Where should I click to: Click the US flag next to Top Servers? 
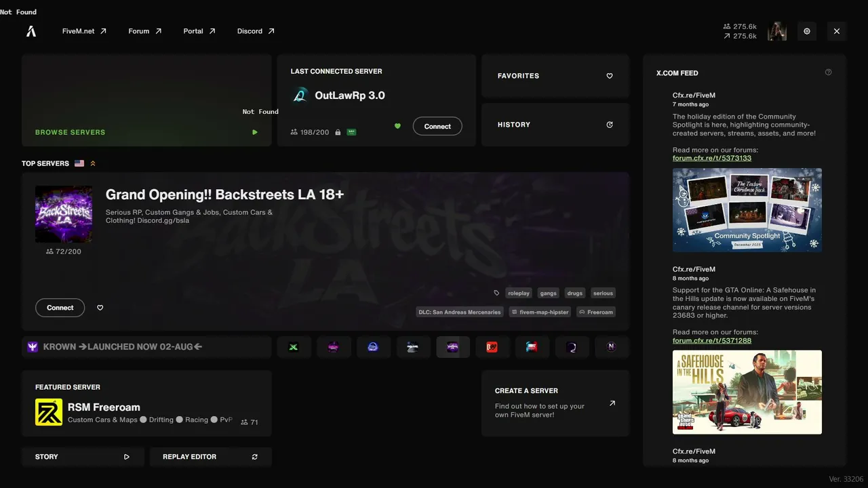coord(79,163)
